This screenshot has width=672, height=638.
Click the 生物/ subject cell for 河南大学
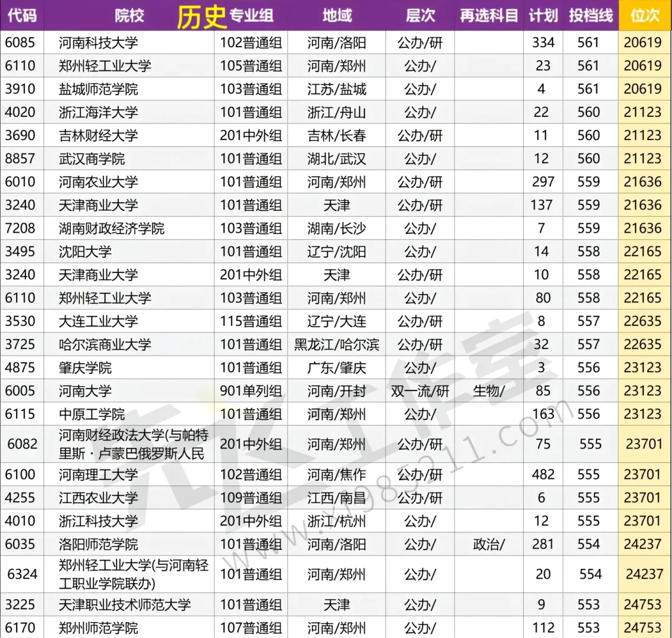(488, 390)
